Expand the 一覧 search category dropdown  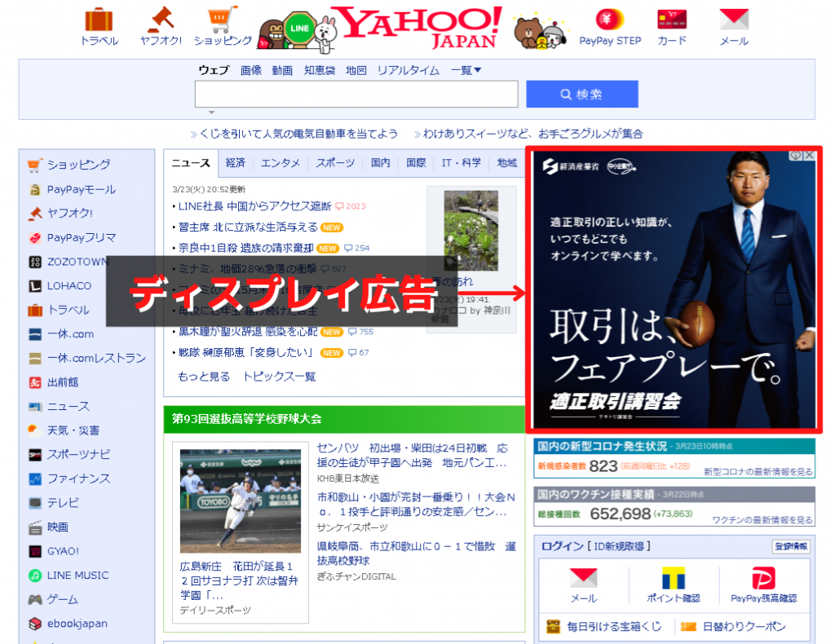point(466,70)
